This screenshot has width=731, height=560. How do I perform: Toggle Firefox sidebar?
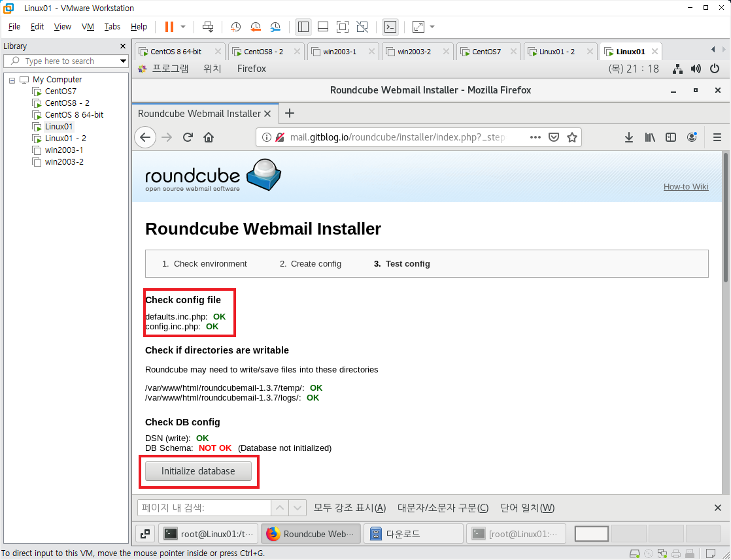671,137
